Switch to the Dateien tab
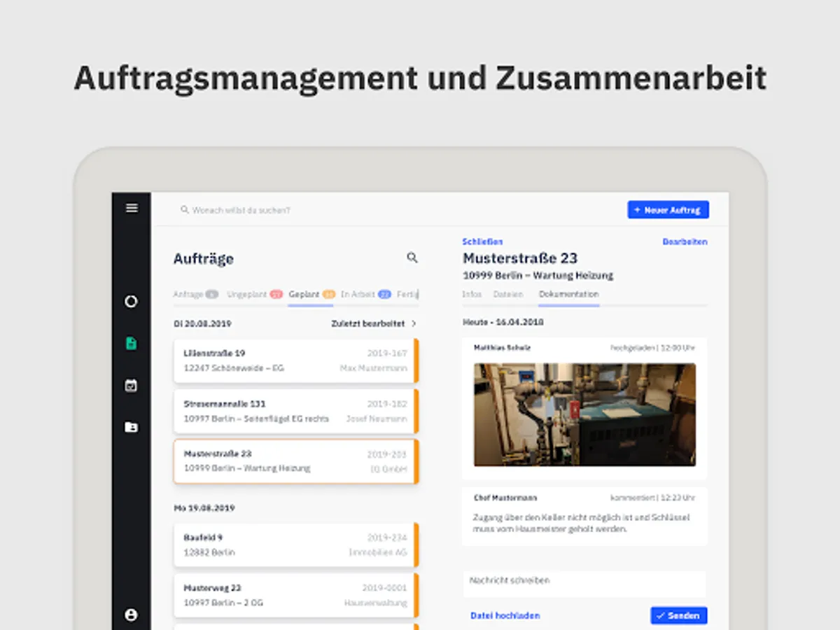 (508, 295)
